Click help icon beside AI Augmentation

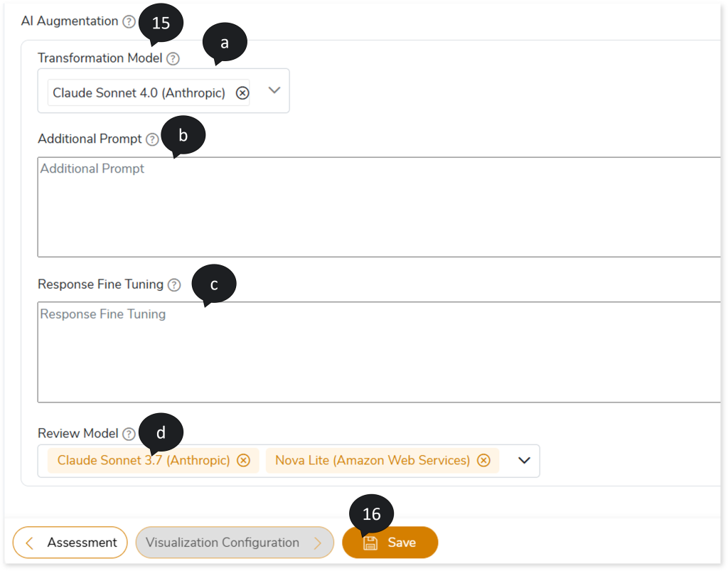129,22
